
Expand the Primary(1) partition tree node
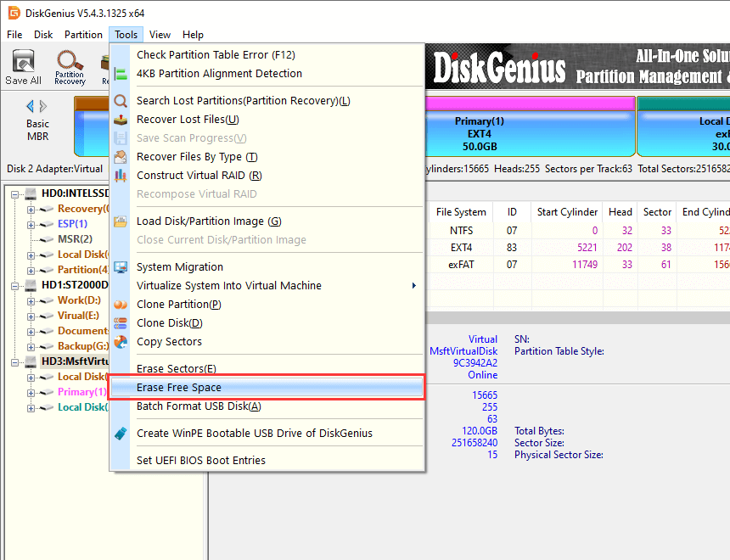(31, 392)
